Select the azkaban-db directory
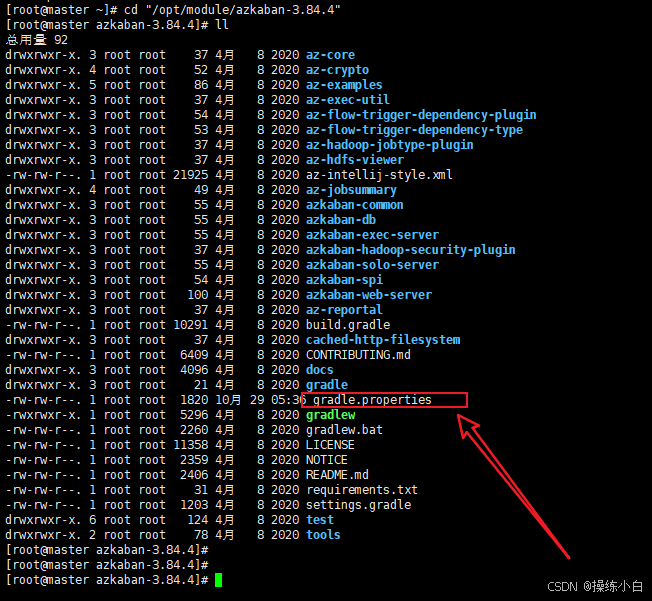 (x=341, y=220)
